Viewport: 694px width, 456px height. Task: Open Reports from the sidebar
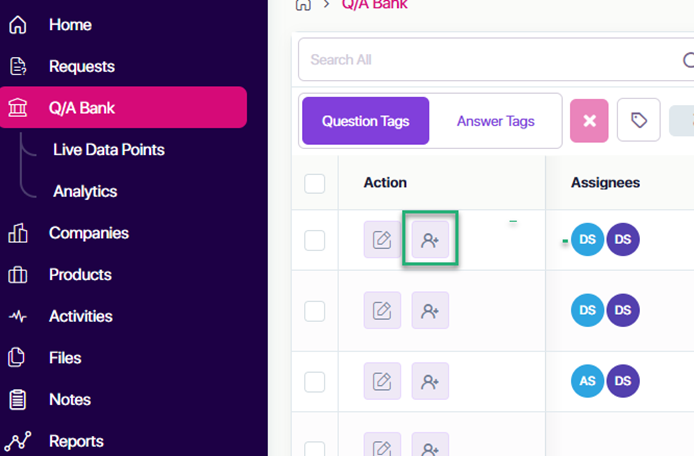point(76,441)
